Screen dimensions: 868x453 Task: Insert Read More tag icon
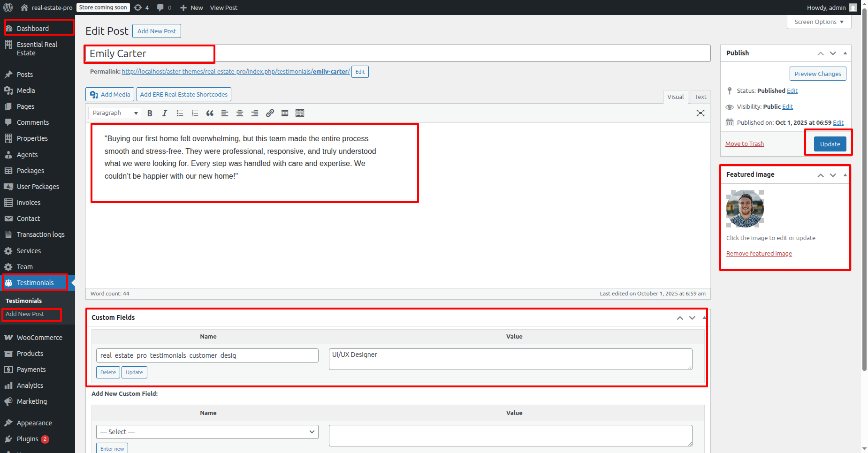(285, 113)
